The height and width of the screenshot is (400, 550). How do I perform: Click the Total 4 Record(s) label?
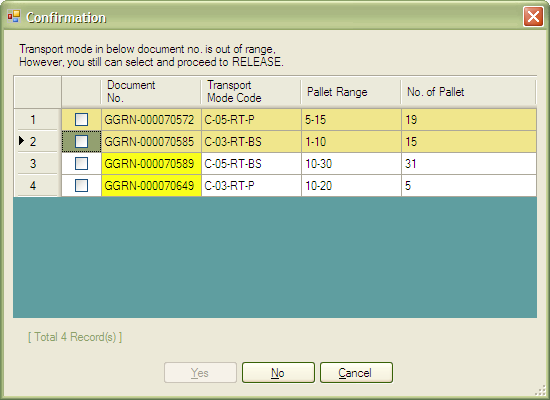(75, 337)
